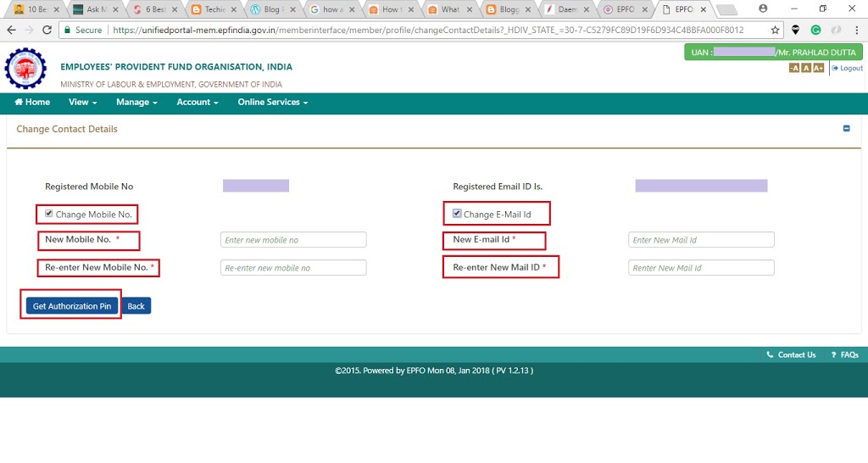Switch to the 'Blogg' Blogger tab
This screenshot has height=463, width=868.
coord(509,9)
